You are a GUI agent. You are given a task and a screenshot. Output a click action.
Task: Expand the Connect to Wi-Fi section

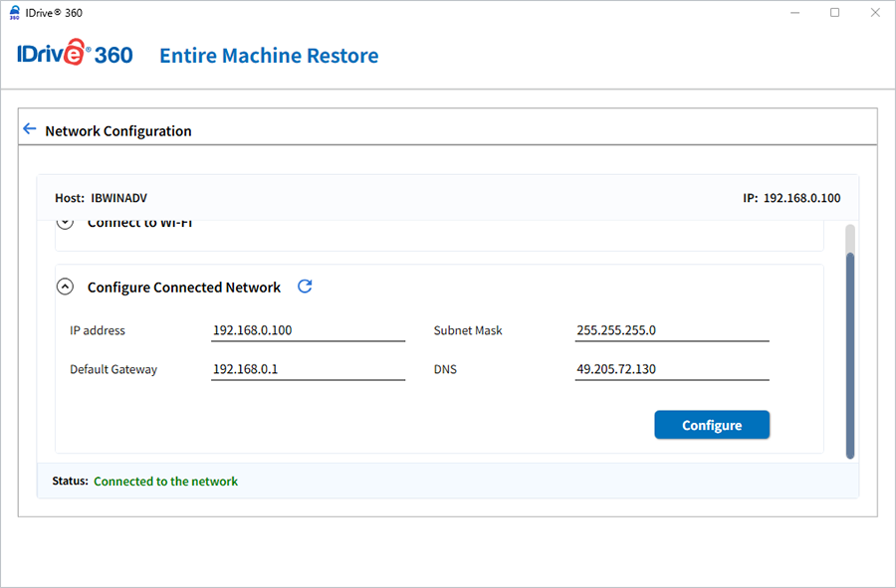(x=65, y=223)
